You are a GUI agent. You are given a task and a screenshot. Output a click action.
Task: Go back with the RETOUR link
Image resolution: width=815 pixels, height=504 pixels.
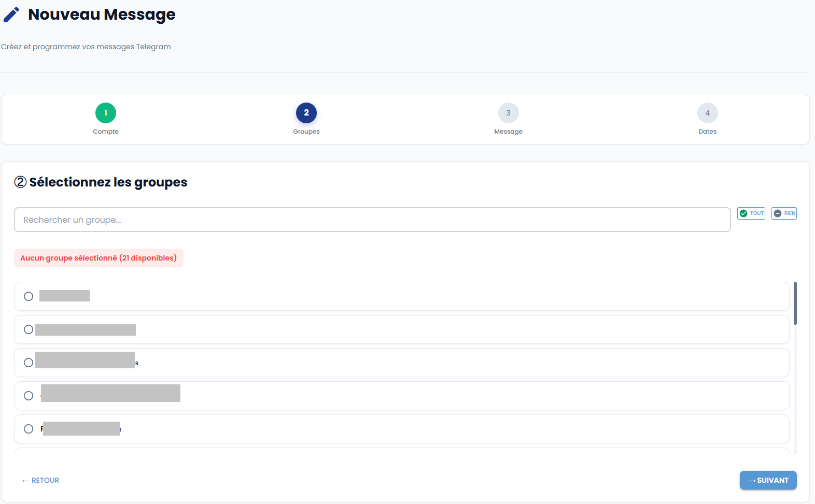tap(41, 480)
